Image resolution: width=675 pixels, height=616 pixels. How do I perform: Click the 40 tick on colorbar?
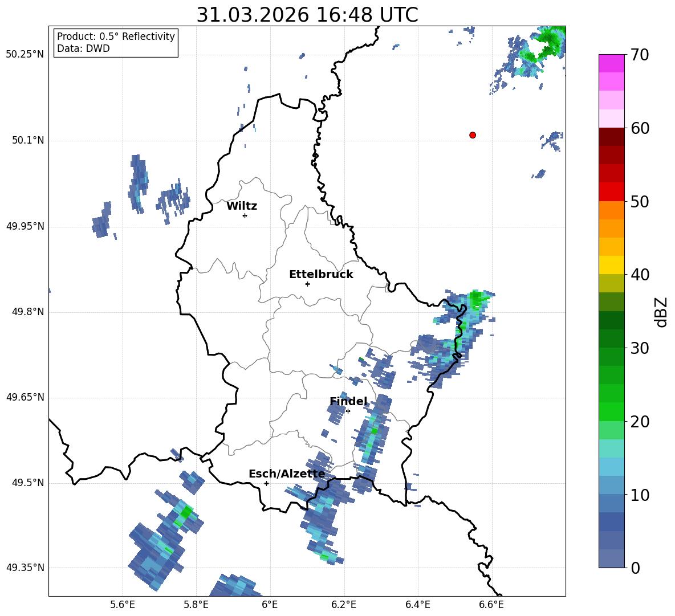640,275
